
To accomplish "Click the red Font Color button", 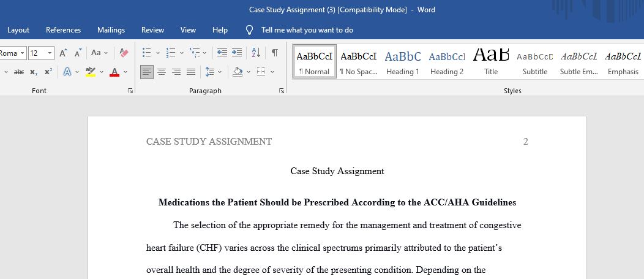I will tap(114, 72).
